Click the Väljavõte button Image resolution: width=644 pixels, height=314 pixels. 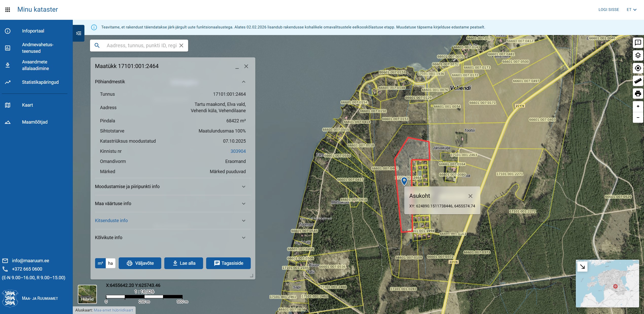(140, 263)
